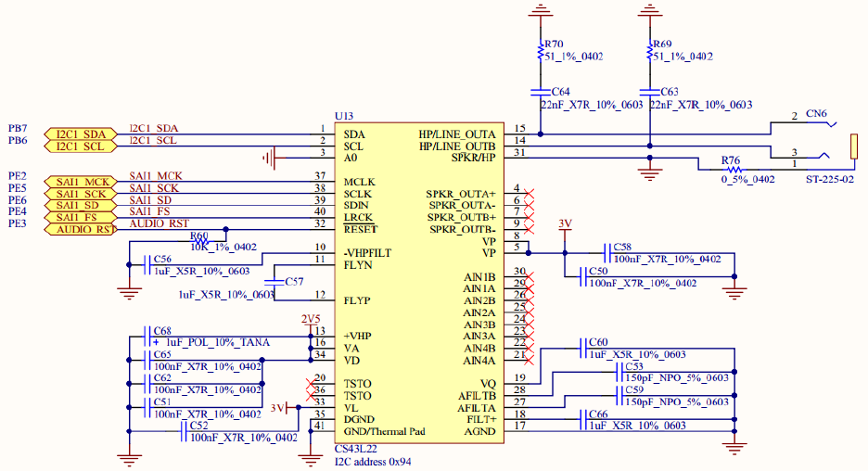Viewport: 868px width, 471px height.
Task: Select the CS43L22 part name text
Action: pyautogui.click(x=357, y=448)
